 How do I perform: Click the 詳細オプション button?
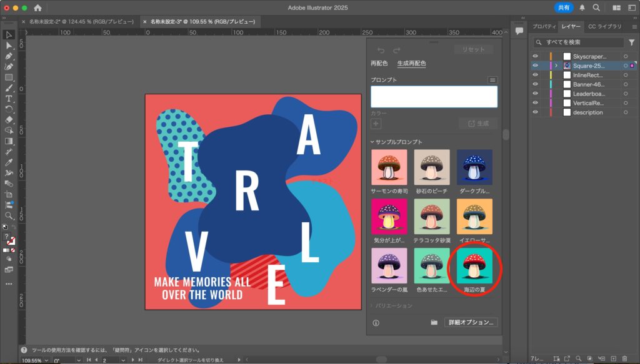pos(471,323)
